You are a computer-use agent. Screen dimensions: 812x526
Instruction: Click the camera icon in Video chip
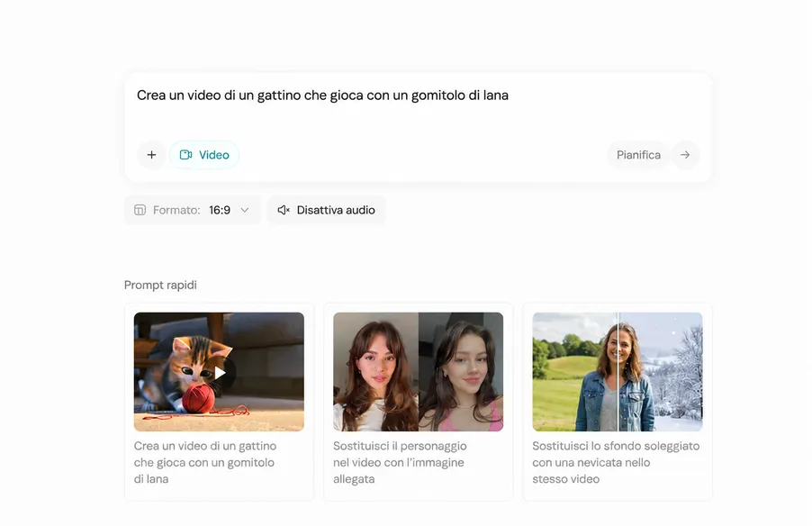tap(186, 155)
